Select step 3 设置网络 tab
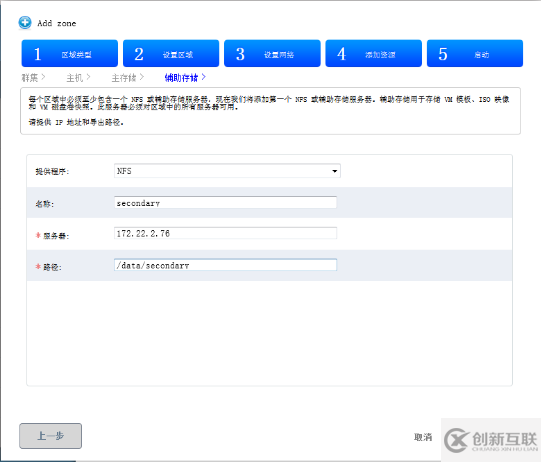Image resolution: width=541 pixels, height=462 pixels. point(272,53)
